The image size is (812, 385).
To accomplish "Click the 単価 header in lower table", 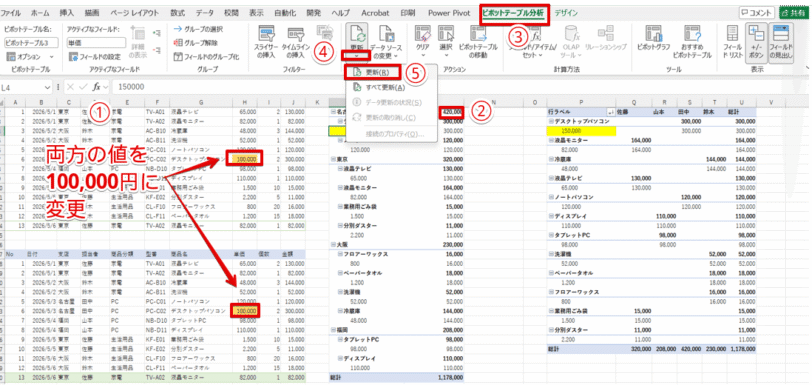I will click(240, 254).
